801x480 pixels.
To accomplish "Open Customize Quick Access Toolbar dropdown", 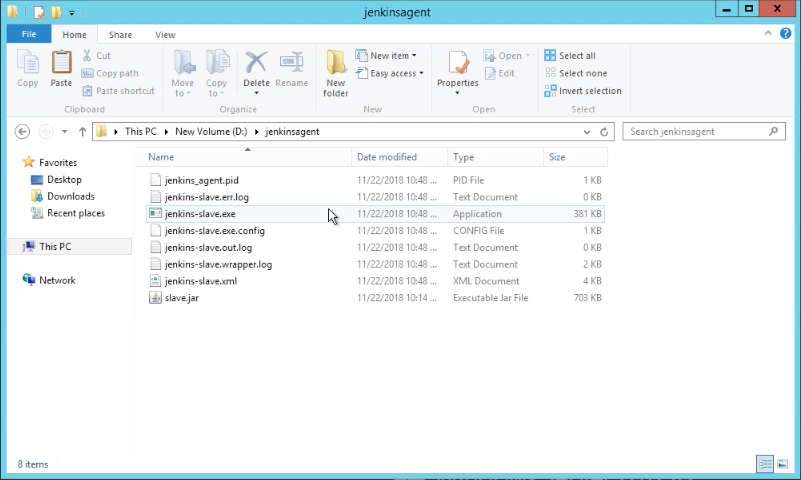I will 72,12.
